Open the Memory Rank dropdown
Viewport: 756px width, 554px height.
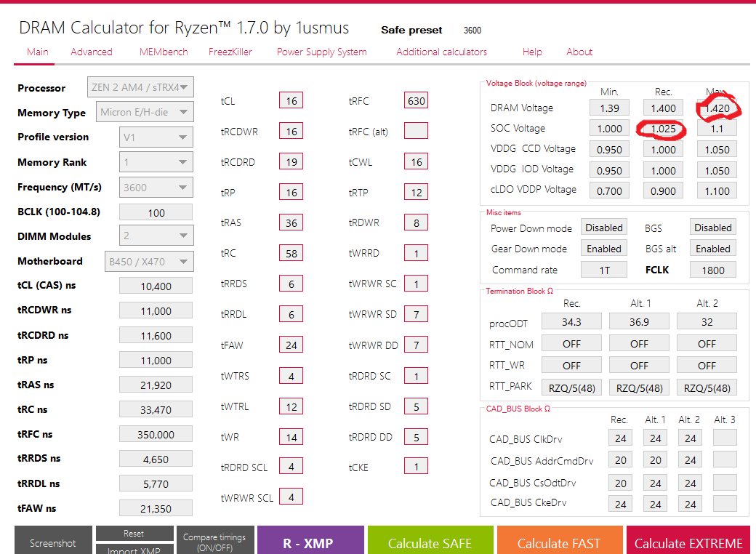coord(156,162)
